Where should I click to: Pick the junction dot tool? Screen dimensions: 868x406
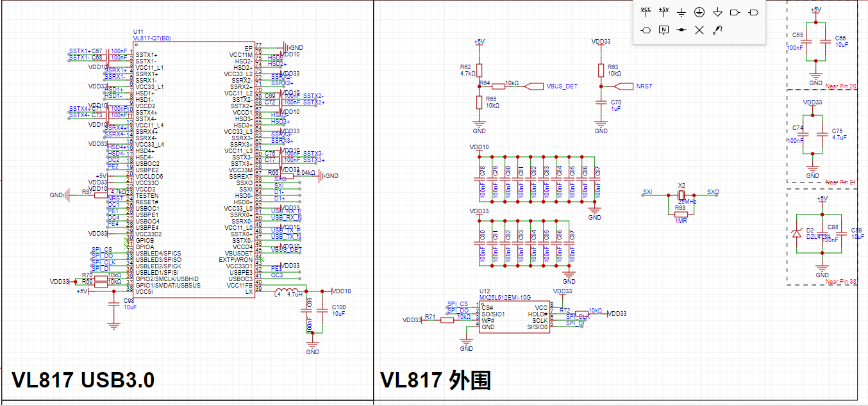click(x=682, y=29)
